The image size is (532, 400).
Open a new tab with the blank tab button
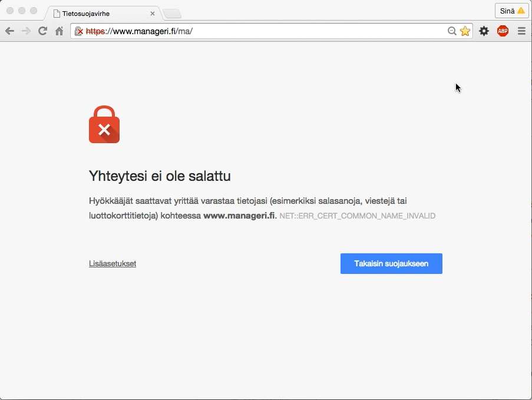pyautogui.click(x=171, y=14)
